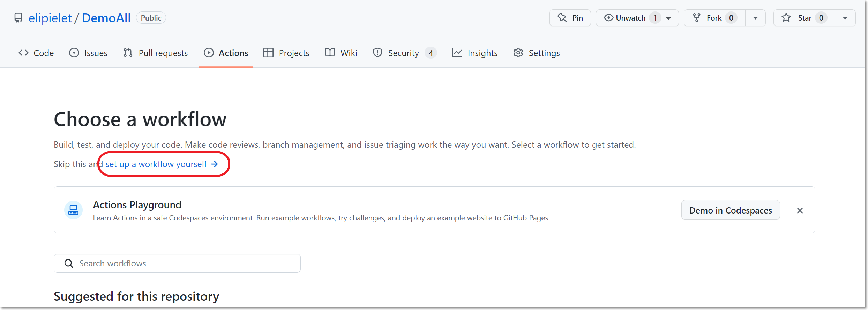Click the Star count badge 0
Viewport: 868px width, 310px height.
(x=821, y=18)
